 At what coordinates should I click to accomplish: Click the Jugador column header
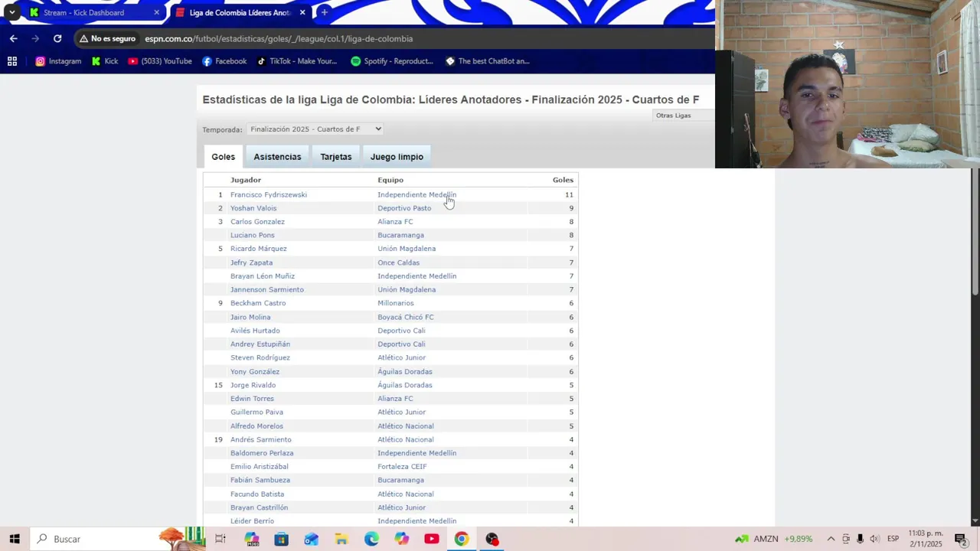point(246,180)
